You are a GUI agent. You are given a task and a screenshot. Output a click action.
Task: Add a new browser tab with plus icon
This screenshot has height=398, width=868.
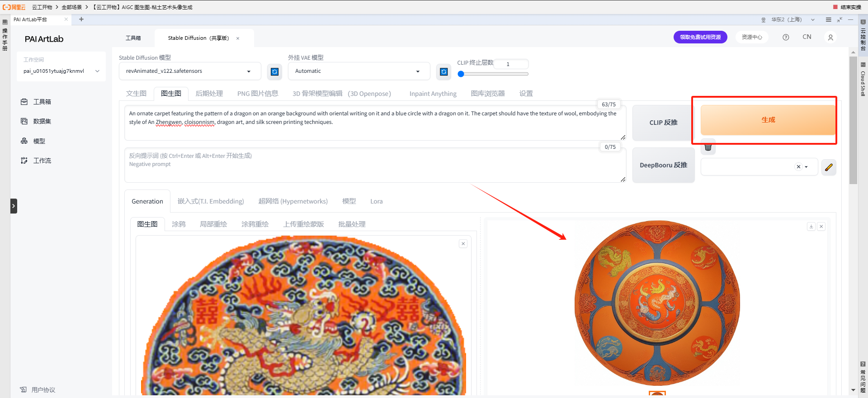click(x=81, y=19)
